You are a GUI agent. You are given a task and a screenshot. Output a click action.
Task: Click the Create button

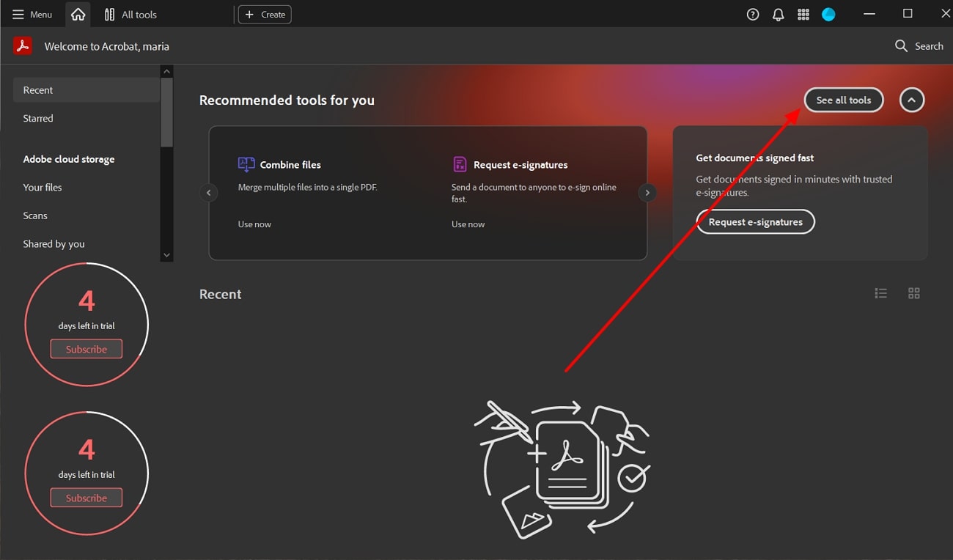tap(265, 15)
